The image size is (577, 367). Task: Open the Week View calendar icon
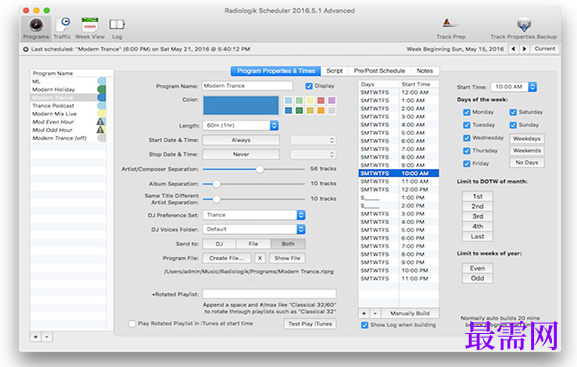coord(90,28)
